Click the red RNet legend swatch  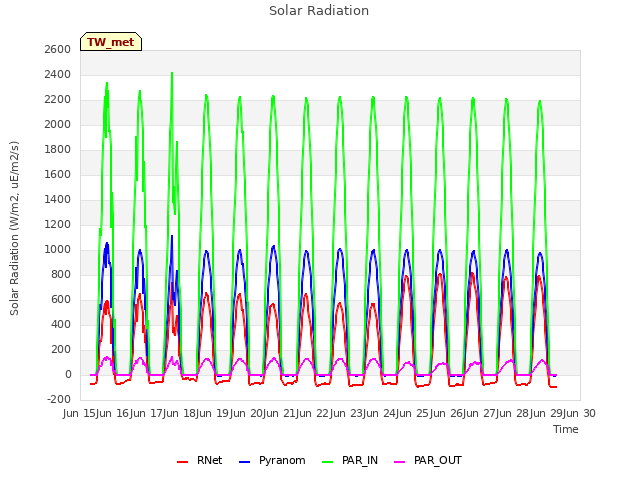click(182, 462)
